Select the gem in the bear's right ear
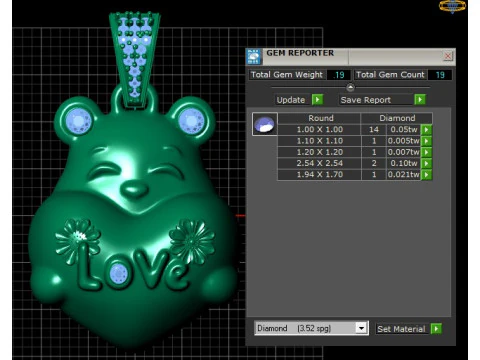The height and width of the screenshot is (360, 480). [x=191, y=120]
